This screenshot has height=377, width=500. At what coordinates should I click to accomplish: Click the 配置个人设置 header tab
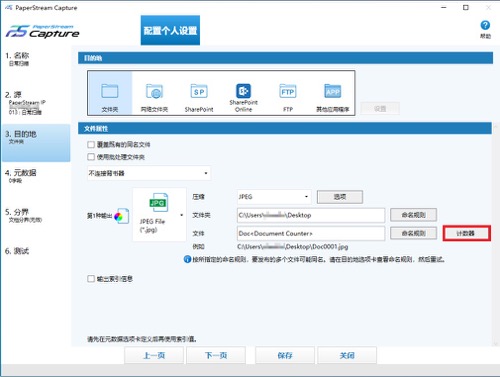pos(170,30)
